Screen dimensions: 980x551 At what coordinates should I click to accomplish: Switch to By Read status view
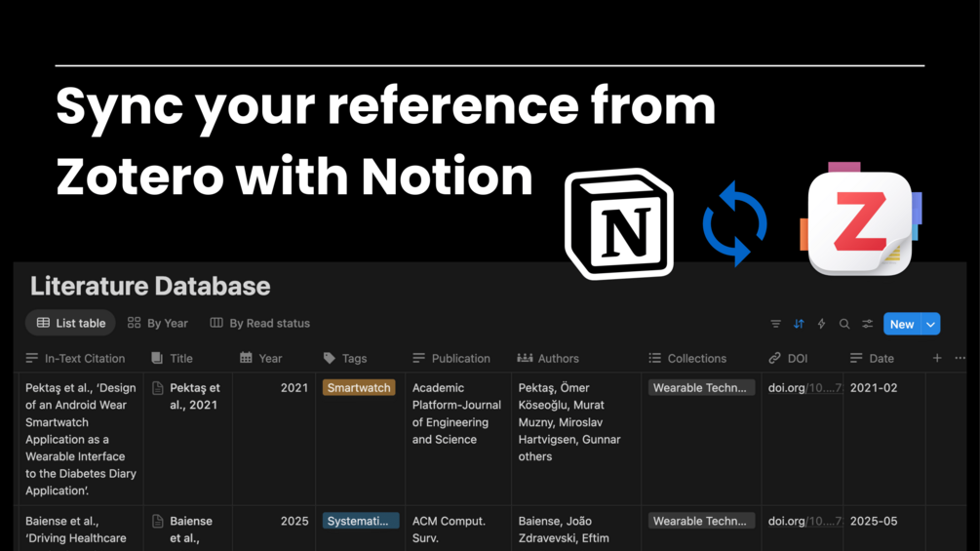coord(260,323)
